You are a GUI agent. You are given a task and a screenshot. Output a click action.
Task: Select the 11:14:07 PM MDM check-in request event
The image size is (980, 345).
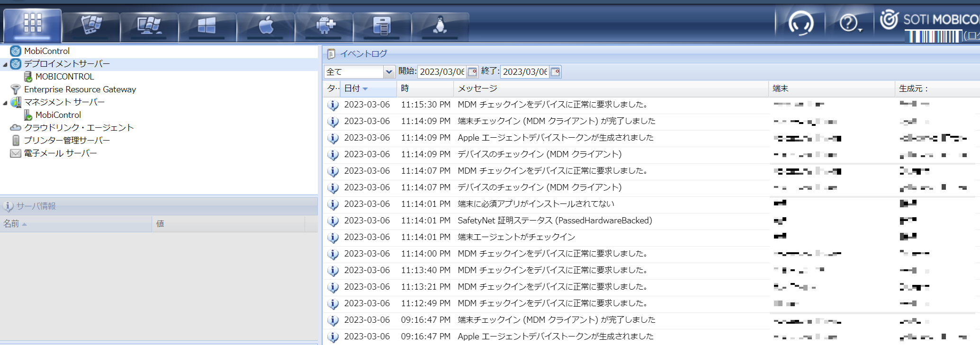tap(651, 171)
